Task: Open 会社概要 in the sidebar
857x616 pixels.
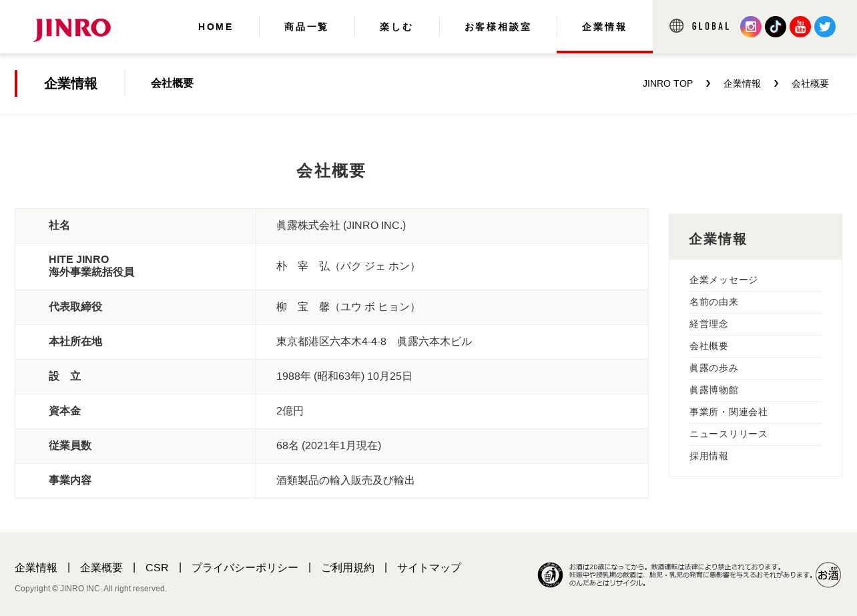Action: [709, 346]
